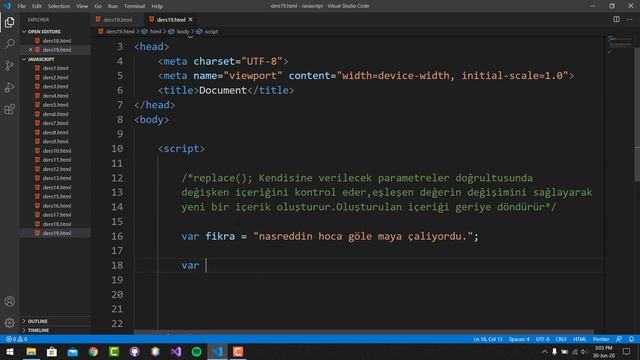Viewport: 640px width, 360px height.
Task: Switch to the ders18.html editor tab
Action: tap(117, 19)
